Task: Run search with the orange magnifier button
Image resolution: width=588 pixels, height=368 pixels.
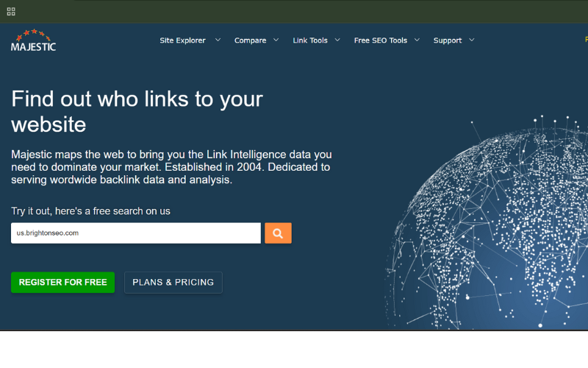Action: click(278, 233)
